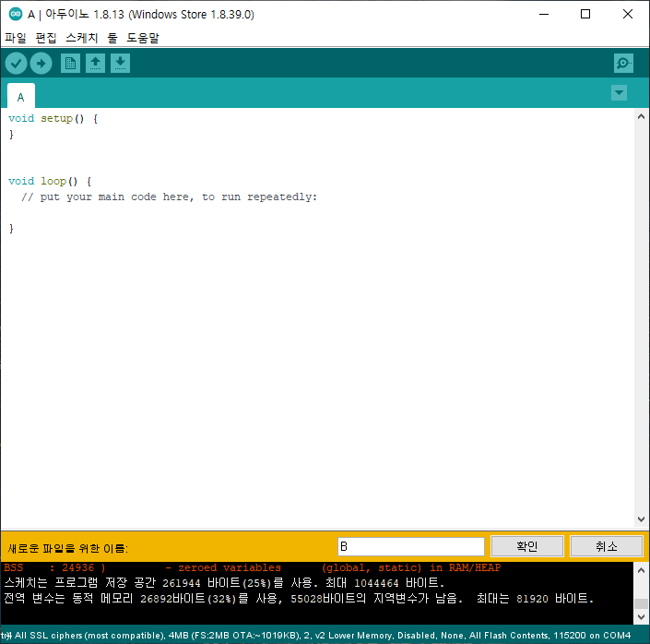650x644 pixels.
Task: Click the '26892바이트(32%)' memory console line
Action: [299, 599]
